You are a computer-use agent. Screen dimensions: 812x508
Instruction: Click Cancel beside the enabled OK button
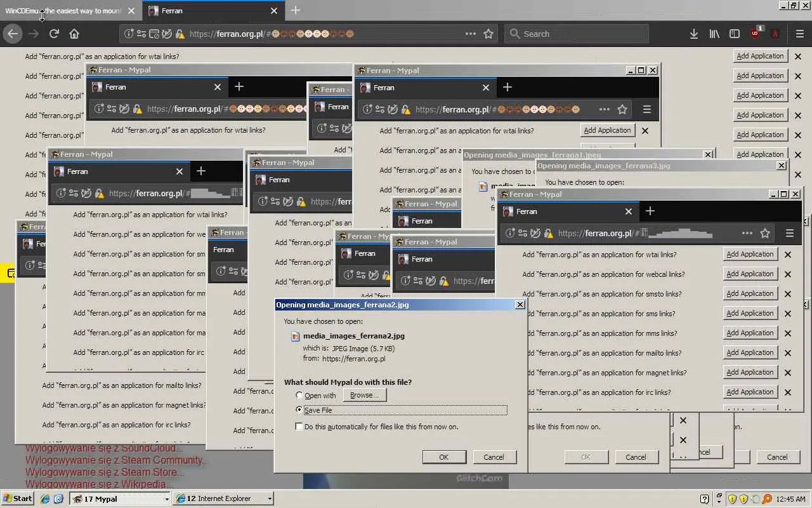[x=494, y=457]
